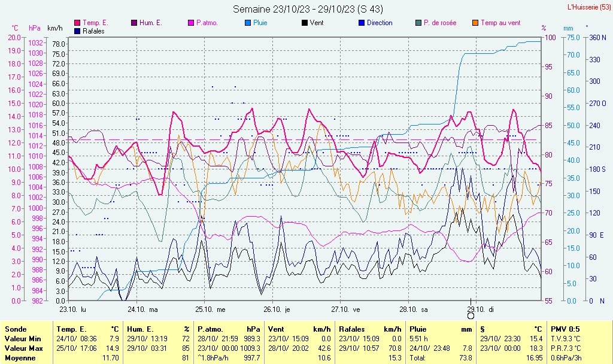Select the 'P. de rosée' legend label

[x=440, y=23]
